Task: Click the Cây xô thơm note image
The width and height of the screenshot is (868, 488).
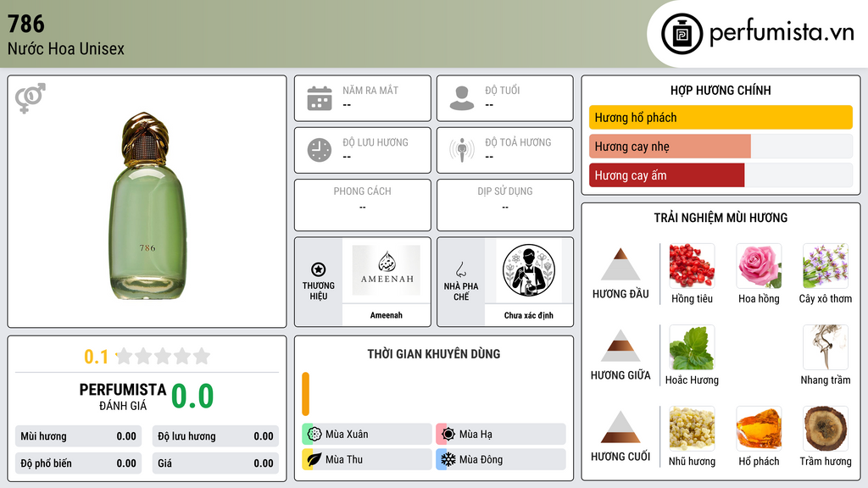Action: pyautogui.click(x=826, y=265)
